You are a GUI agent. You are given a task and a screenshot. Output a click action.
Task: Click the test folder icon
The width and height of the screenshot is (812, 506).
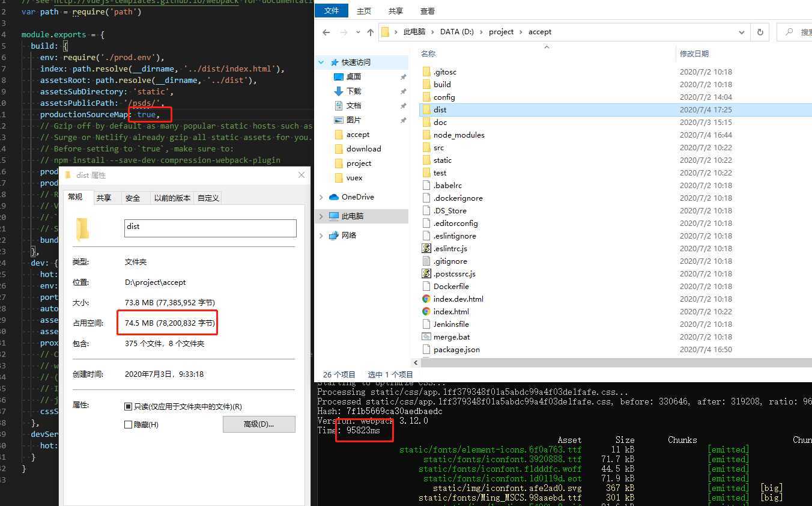pos(426,172)
